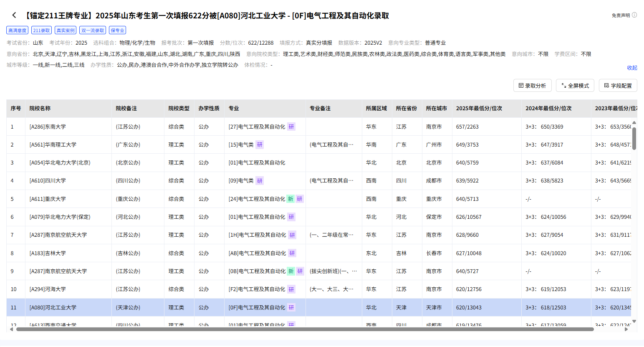
Task: Click the 真实案例 tab label
Action: (x=65, y=30)
